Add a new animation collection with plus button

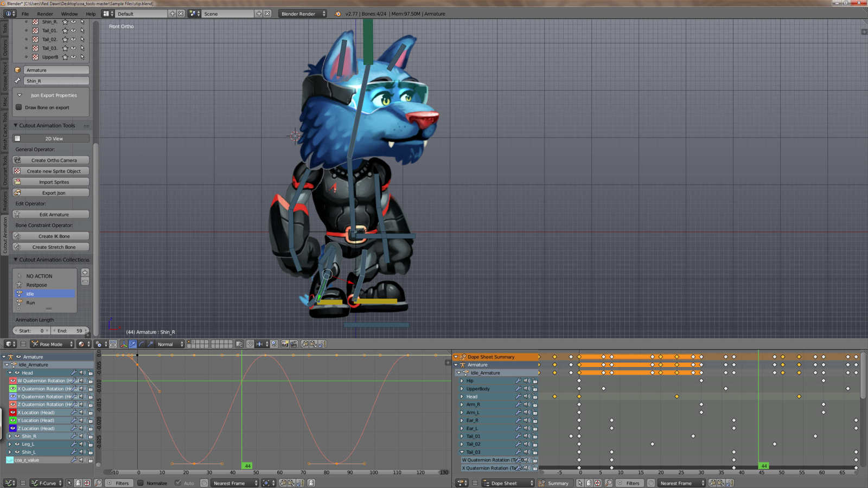[x=85, y=272]
